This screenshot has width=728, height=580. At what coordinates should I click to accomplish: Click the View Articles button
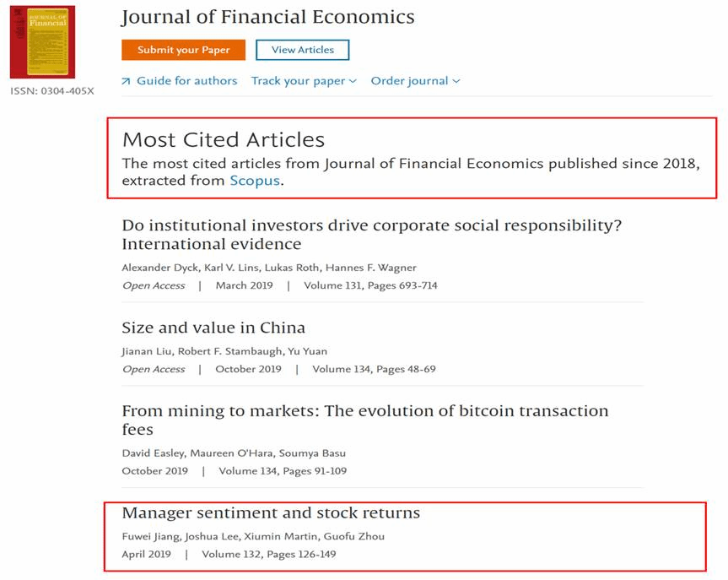302,50
